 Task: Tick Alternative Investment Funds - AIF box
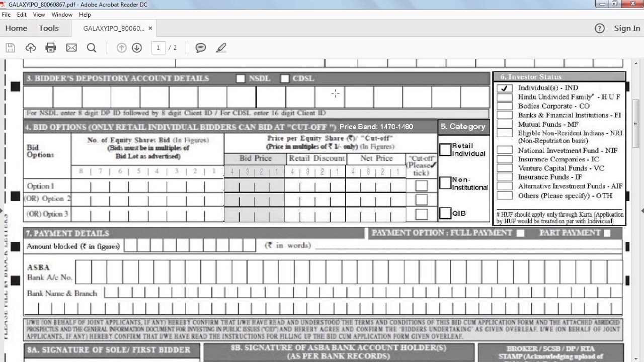505,187
